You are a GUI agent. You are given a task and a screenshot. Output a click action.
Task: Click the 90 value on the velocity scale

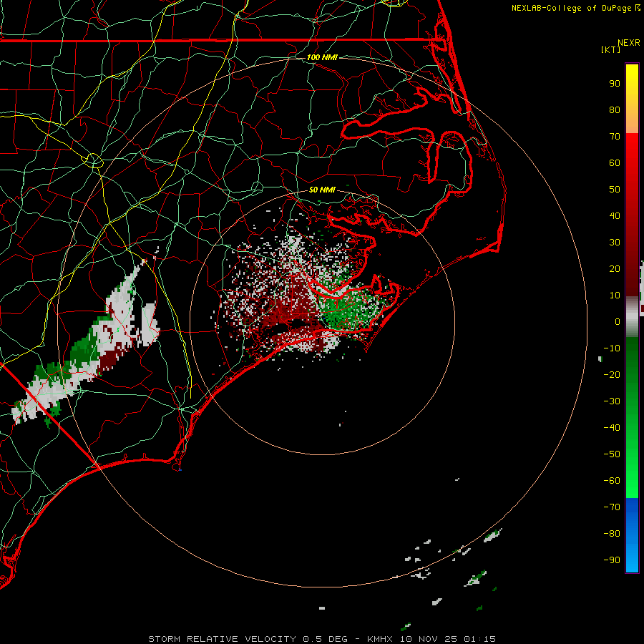615,84
